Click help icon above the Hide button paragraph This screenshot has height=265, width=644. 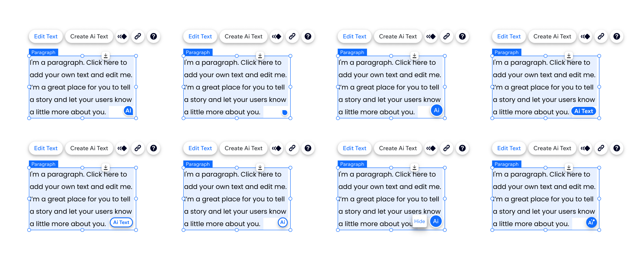pyautogui.click(x=462, y=148)
